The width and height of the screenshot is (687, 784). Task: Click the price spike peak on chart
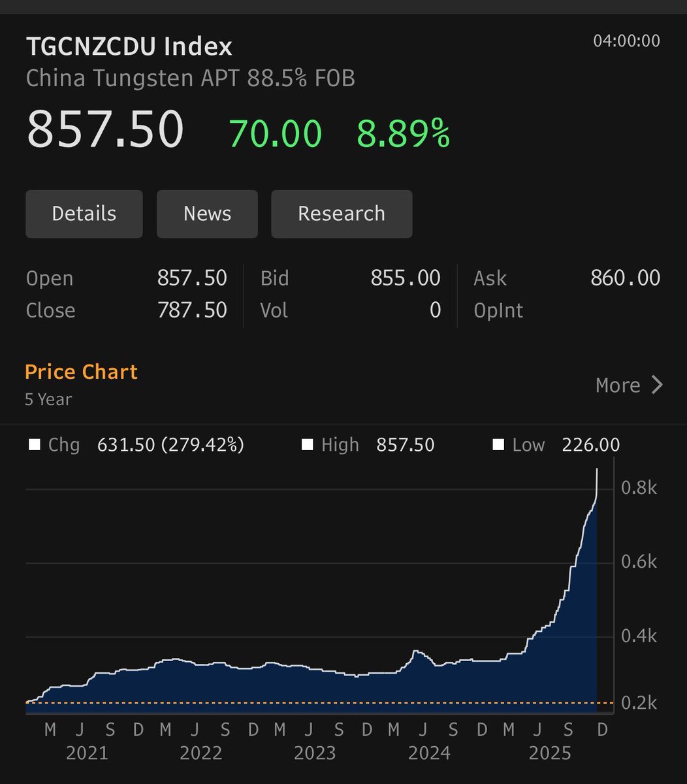click(x=597, y=470)
